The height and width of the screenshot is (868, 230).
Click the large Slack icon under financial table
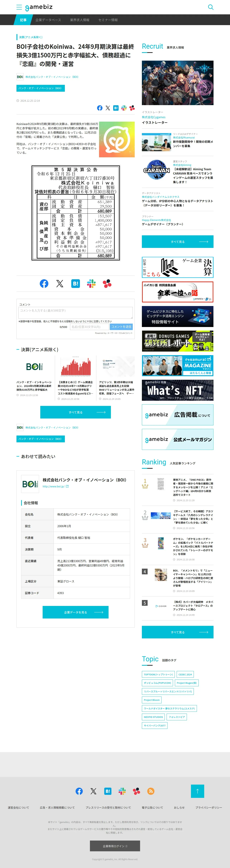tap(91, 283)
